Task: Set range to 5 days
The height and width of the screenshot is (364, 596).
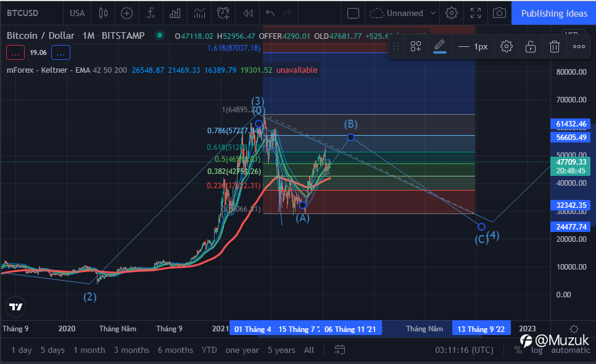Action: pos(52,350)
